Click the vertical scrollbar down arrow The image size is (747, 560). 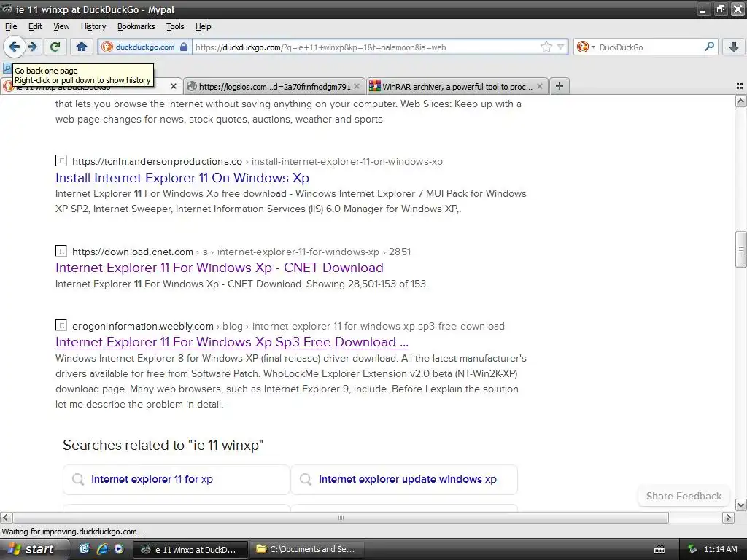click(740, 505)
